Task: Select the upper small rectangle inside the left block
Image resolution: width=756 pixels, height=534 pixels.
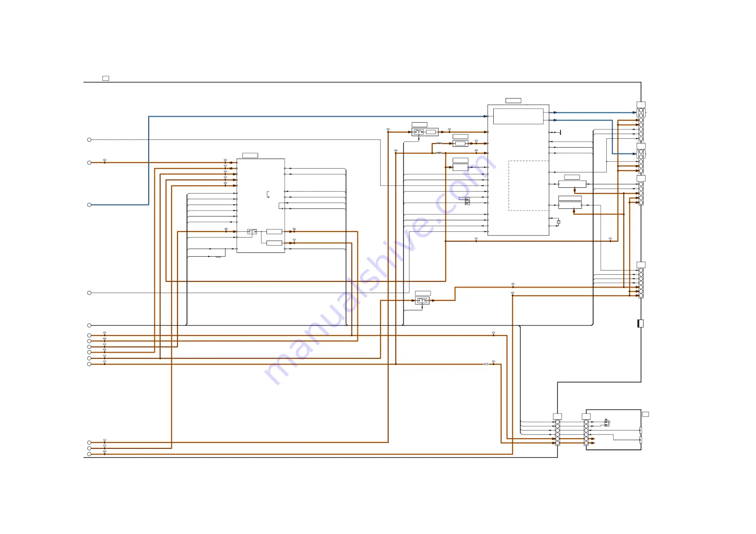Action: tap(274, 232)
